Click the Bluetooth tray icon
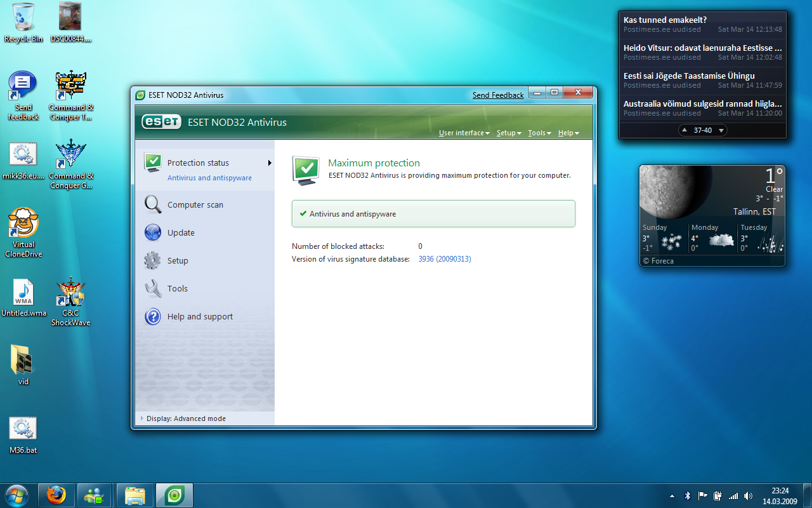812x508 pixels. pos(687,495)
